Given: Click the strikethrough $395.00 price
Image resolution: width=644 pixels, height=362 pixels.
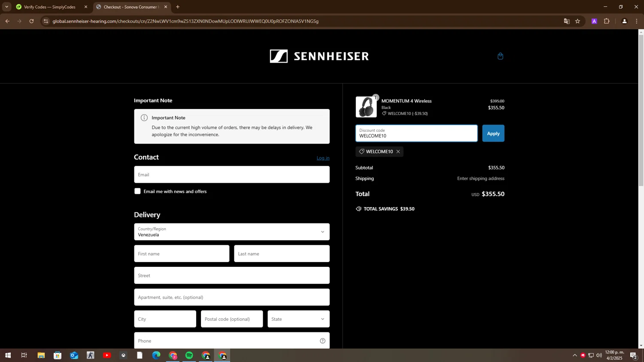Looking at the screenshot, I should 497,101.
